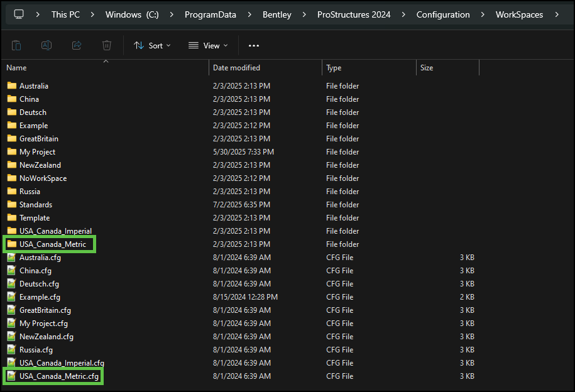Click the Share icon in toolbar
This screenshot has height=392, width=575.
click(x=77, y=45)
